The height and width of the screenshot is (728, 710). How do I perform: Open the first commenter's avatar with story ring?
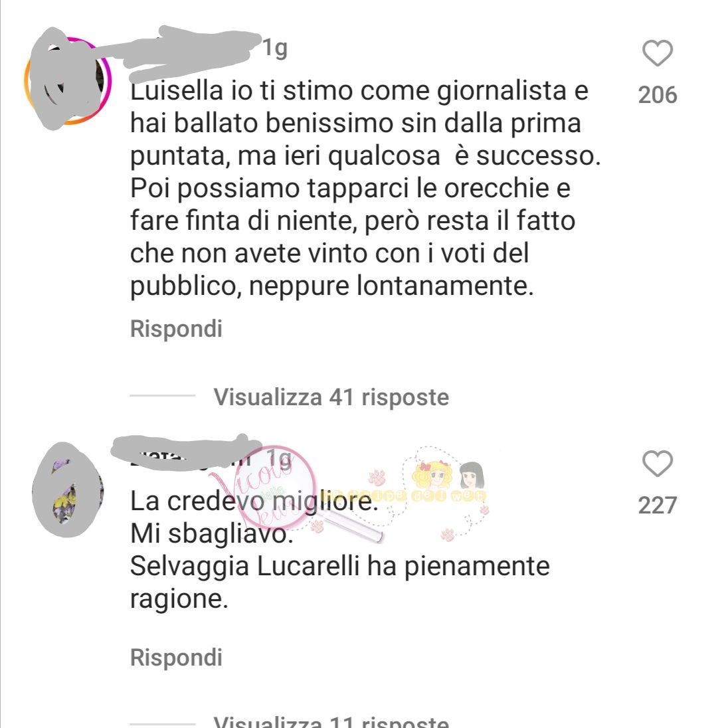tap(68, 80)
